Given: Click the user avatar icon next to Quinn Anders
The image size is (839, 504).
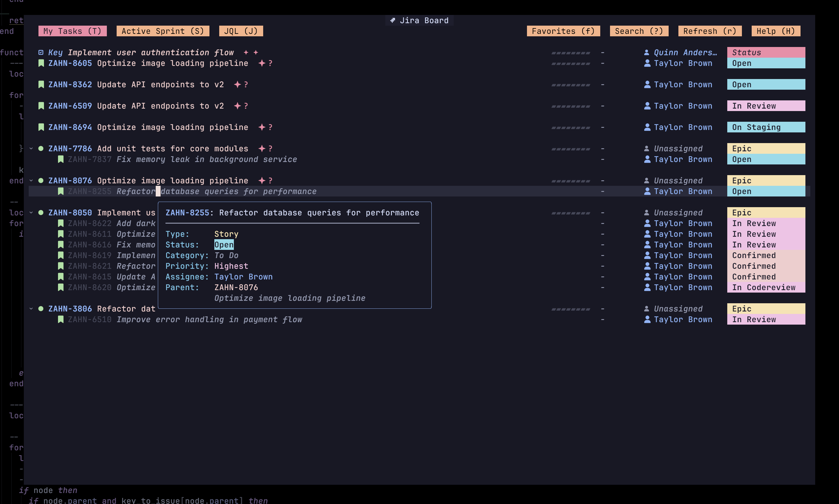Looking at the screenshot, I should [646, 53].
